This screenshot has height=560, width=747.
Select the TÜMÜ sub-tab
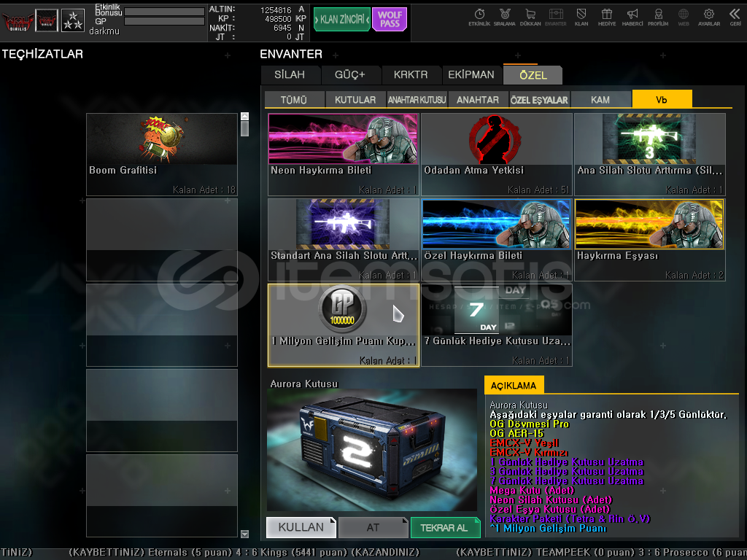[x=294, y=99]
